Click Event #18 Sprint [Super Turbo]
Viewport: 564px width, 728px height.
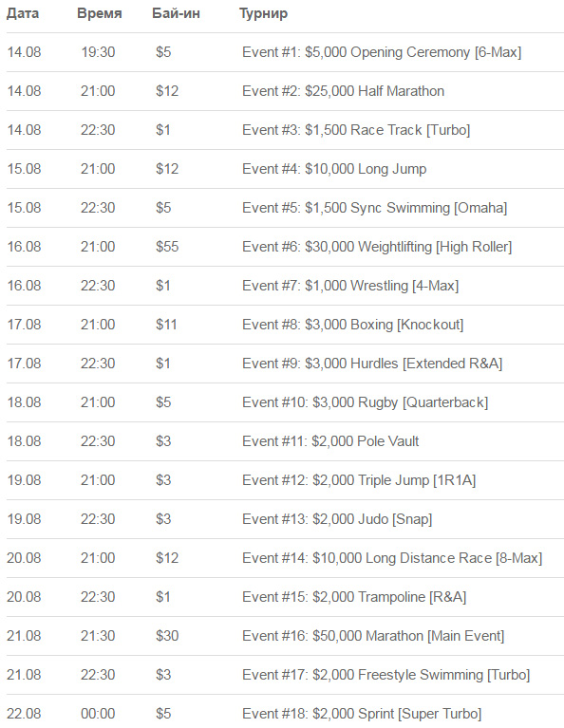(362, 714)
